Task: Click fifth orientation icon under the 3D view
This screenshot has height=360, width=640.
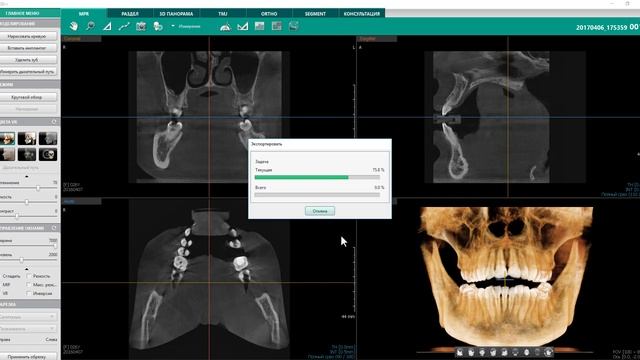Action: 504,352
